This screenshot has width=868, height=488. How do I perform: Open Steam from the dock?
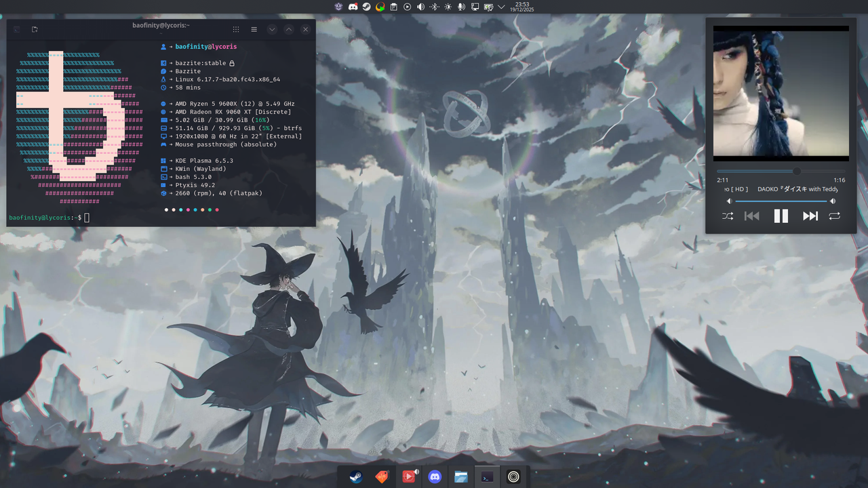click(355, 476)
